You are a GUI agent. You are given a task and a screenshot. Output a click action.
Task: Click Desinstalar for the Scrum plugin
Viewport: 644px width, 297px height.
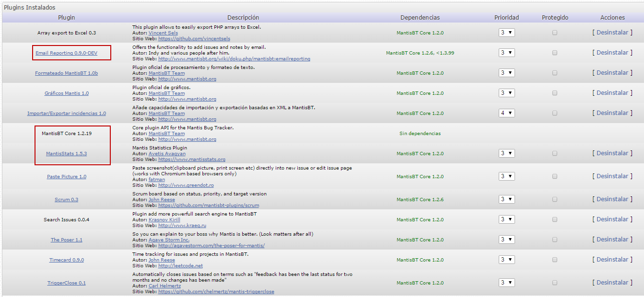(612, 199)
